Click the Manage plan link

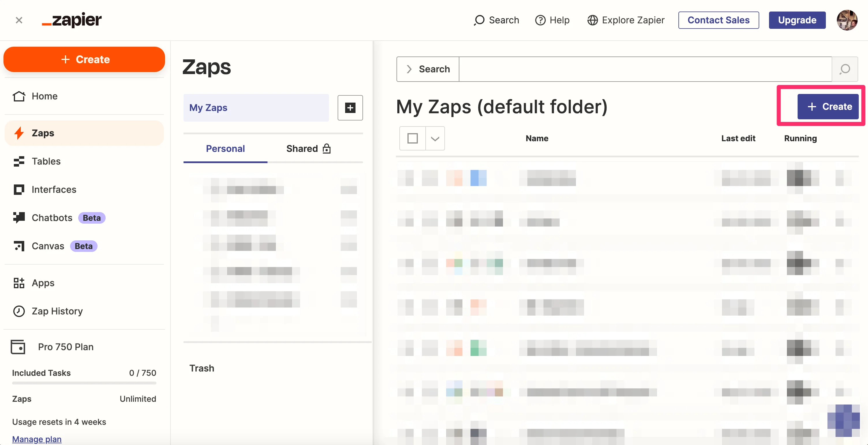(x=37, y=439)
